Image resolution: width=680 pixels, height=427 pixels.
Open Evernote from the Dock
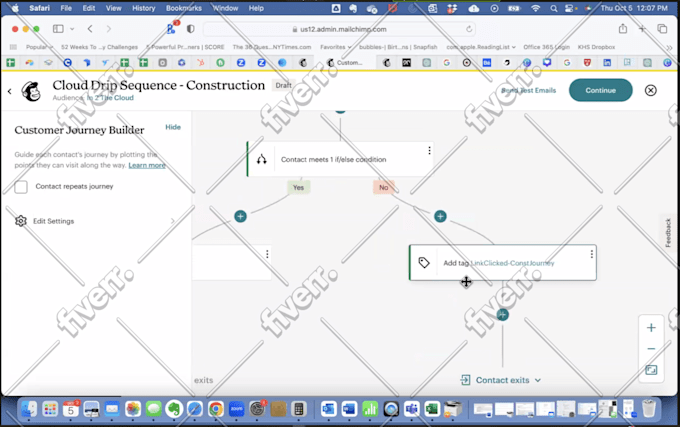click(x=174, y=409)
